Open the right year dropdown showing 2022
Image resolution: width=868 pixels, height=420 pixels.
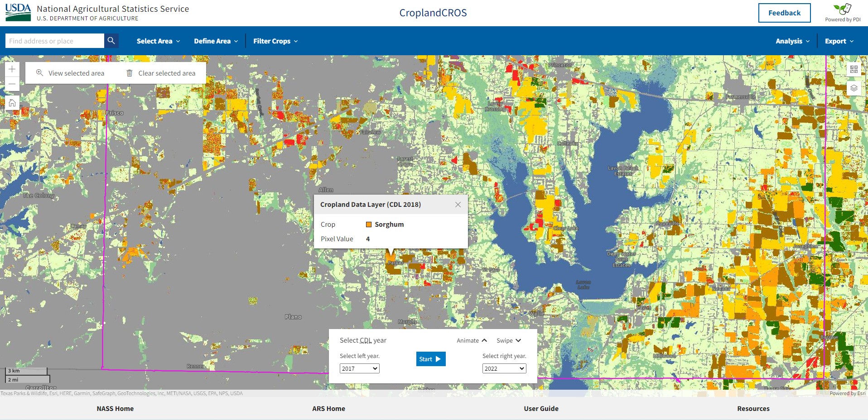504,368
